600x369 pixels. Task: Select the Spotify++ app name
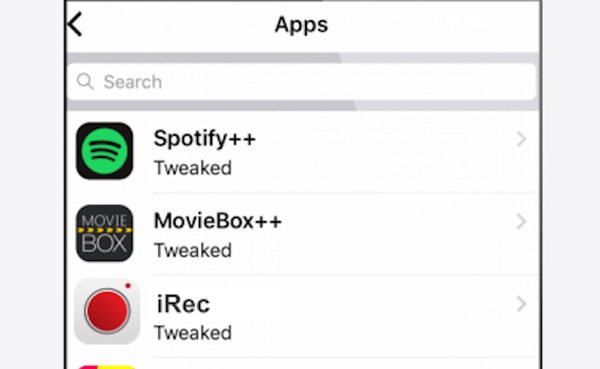point(204,139)
